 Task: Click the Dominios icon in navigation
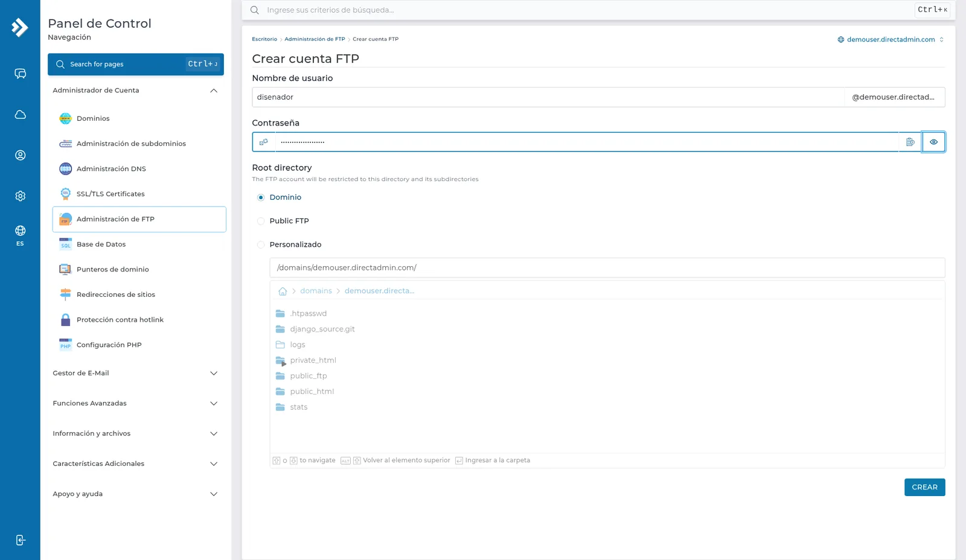click(65, 118)
